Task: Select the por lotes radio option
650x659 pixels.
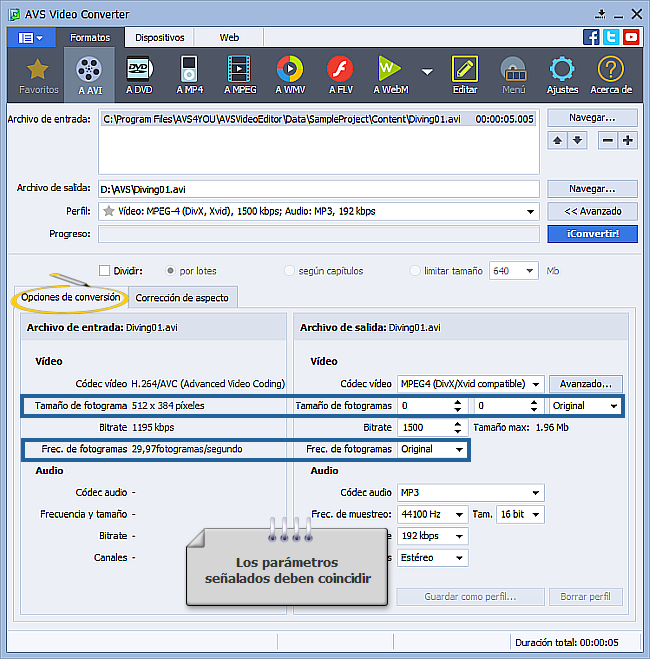Action: tap(170, 271)
